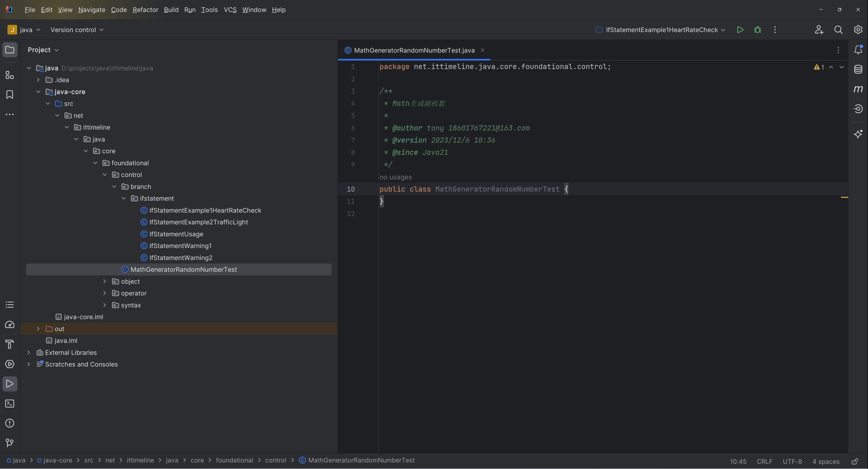Select IfStatementExample2TrafficLight class
The height and width of the screenshot is (469, 868).
coord(198,222)
